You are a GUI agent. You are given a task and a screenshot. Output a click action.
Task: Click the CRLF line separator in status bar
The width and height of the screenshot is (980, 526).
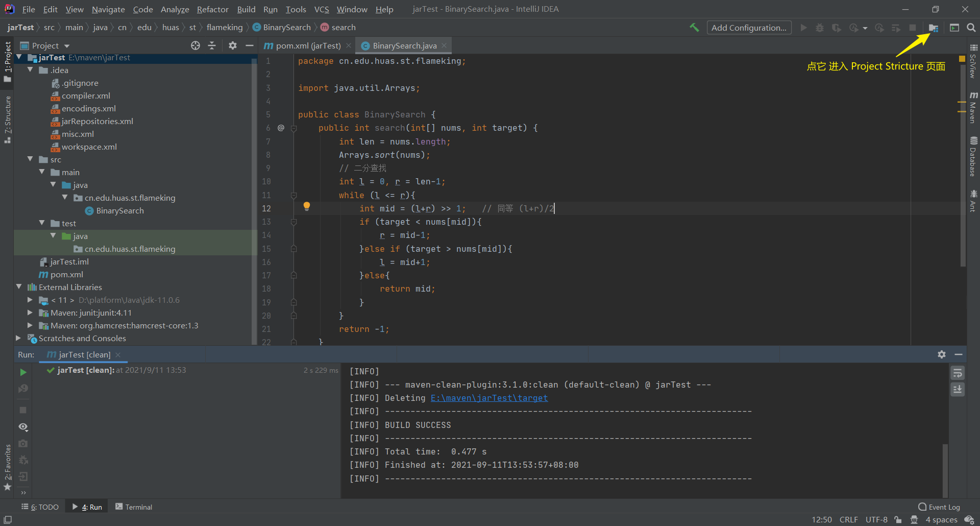pos(848,520)
